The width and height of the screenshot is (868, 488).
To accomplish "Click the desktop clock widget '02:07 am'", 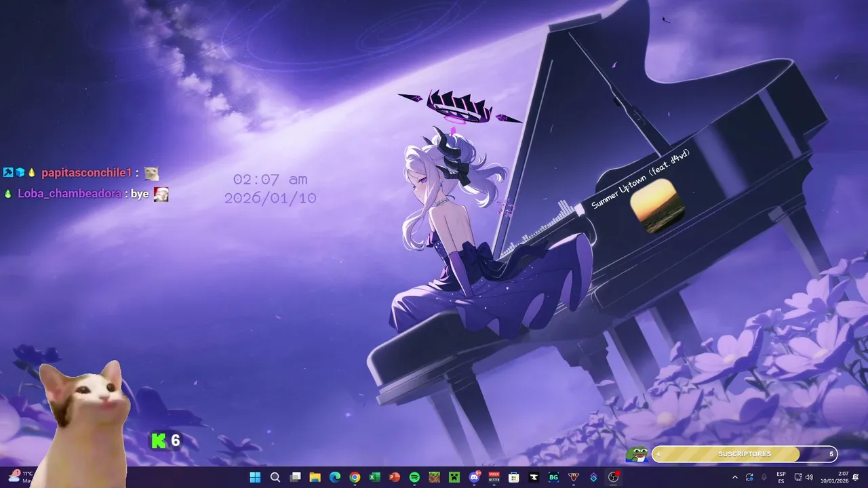I will point(270,180).
